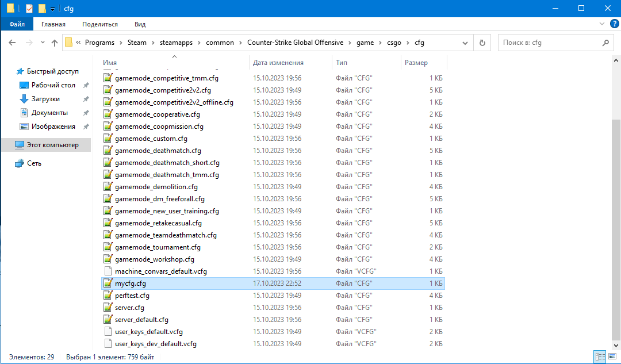
Task: Open Downloads (Загрузки) in sidebar
Action: (x=45, y=99)
